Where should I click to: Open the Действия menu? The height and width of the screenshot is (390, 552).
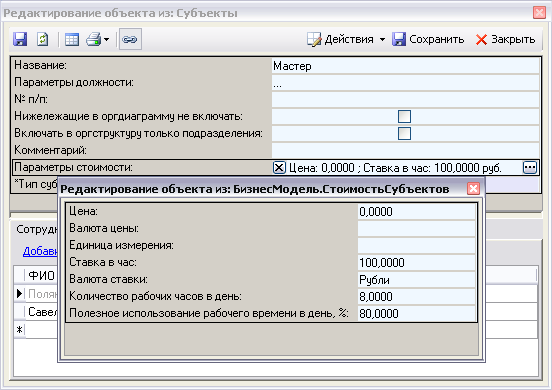tap(346, 39)
